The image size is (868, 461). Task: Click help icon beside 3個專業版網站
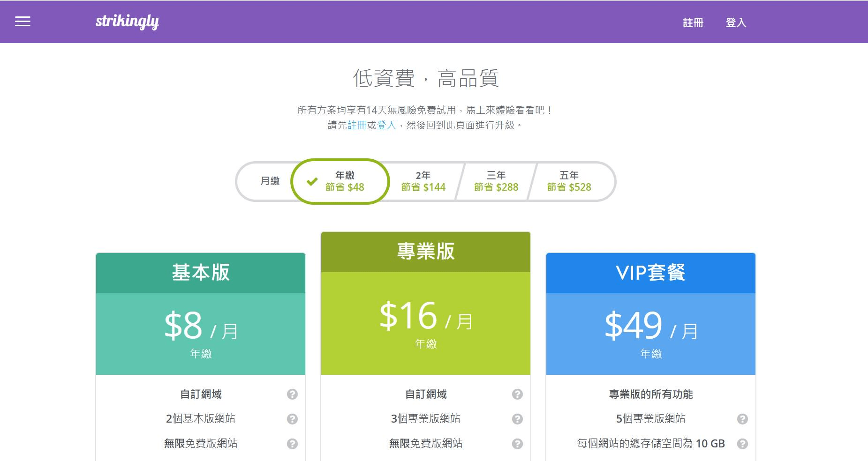click(517, 419)
